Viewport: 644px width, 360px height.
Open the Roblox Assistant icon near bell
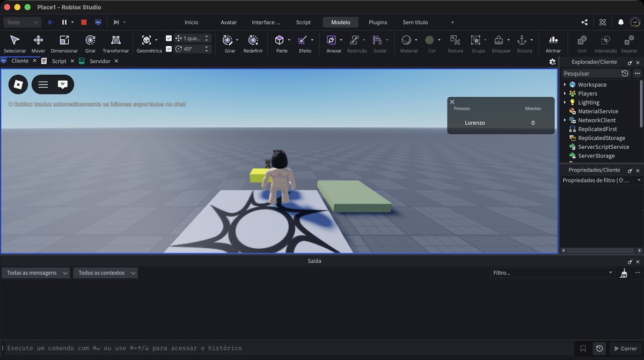(x=603, y=22)
